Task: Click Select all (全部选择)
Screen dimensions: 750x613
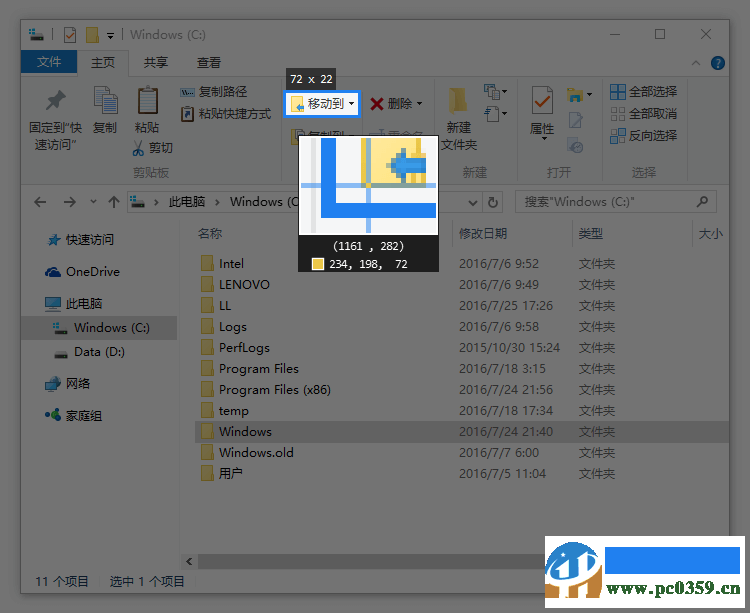Action: (643, 92)
